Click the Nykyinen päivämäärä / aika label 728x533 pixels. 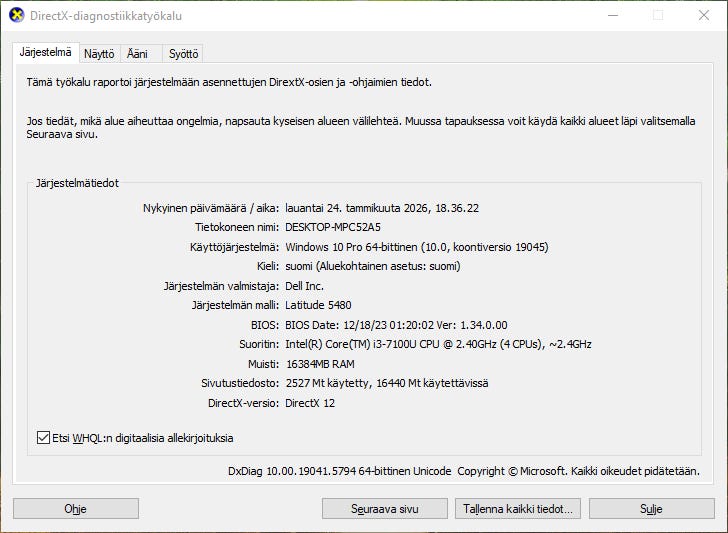point(211,208)
